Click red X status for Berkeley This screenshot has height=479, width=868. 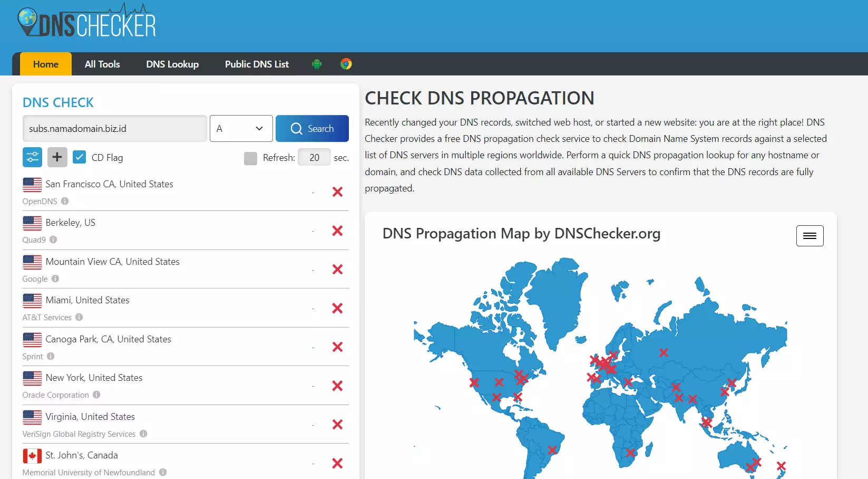(x=337, y=231)
